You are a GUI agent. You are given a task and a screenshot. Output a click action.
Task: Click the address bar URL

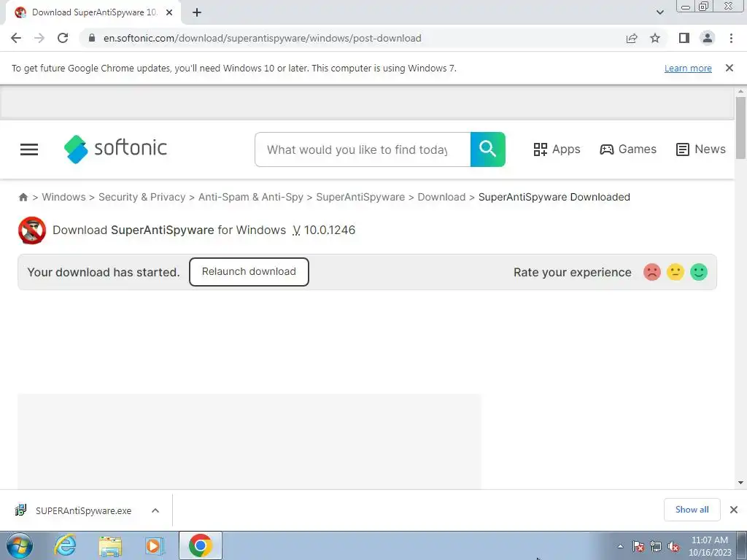pyautogui.click(x=263, y=38)
